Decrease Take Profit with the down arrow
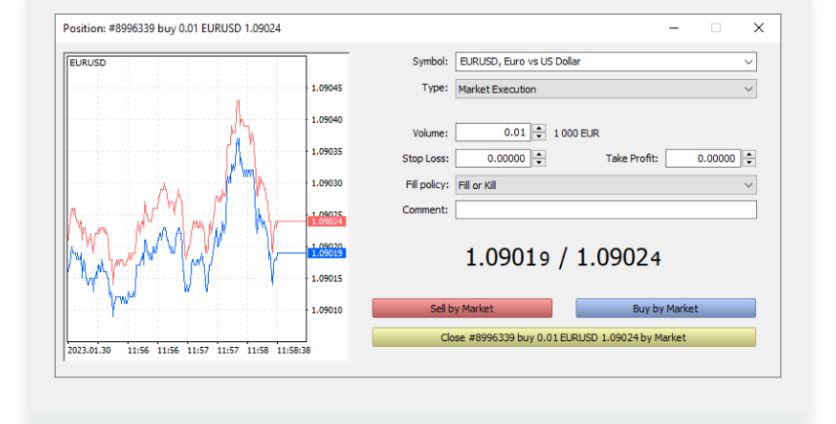Viewport: 836px width, 424px height. coord(750,162)
